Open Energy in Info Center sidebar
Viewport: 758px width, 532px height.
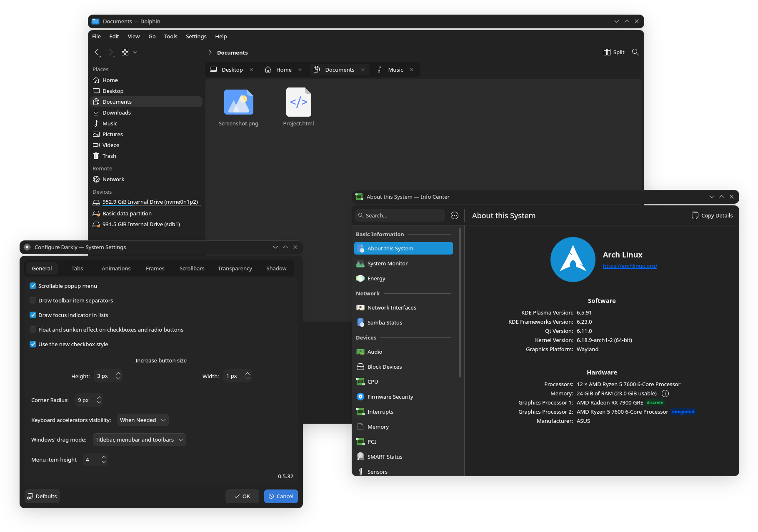click(403, 278)
